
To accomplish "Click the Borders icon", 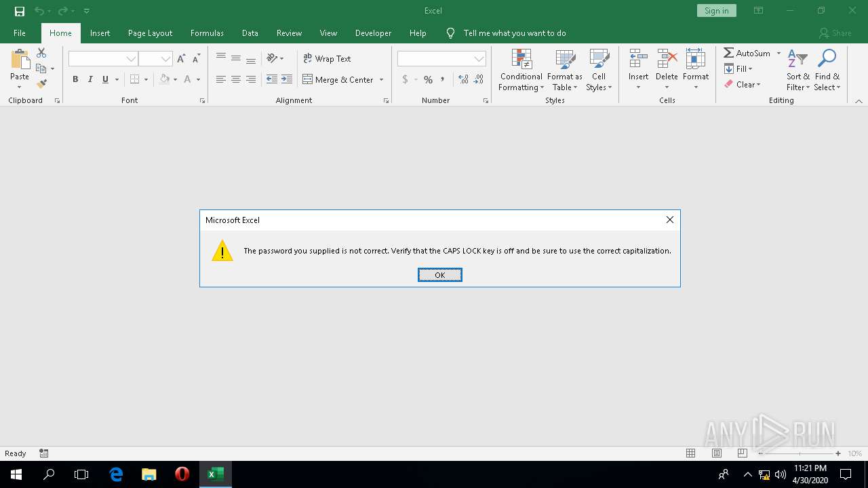I will (x=134, y=79).
